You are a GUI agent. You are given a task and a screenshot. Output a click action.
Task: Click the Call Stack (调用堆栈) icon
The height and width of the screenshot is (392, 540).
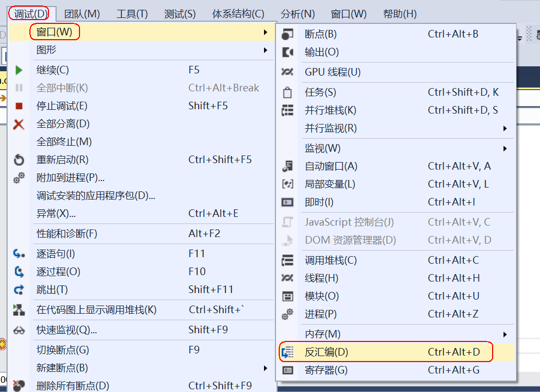(x=287, y=260)
